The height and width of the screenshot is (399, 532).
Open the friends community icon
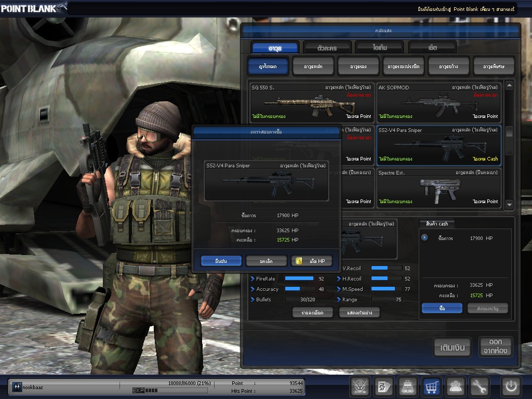(456, 387)
